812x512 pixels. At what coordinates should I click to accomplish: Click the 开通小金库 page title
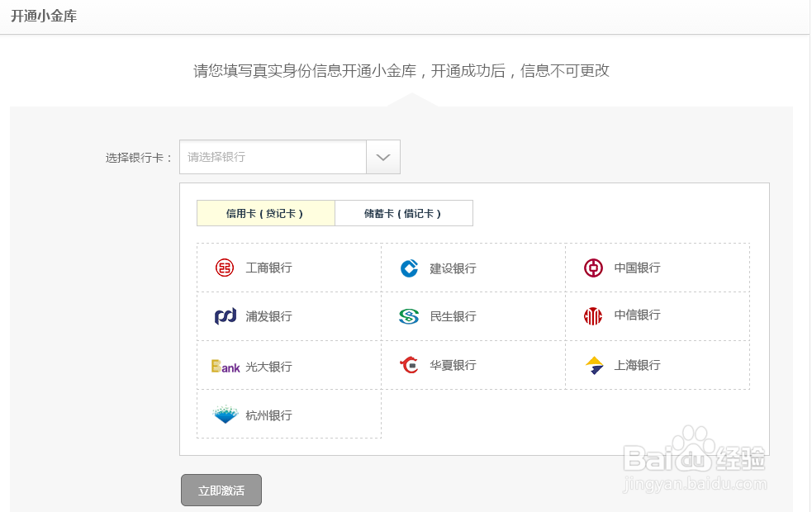[x=44, y=16]
